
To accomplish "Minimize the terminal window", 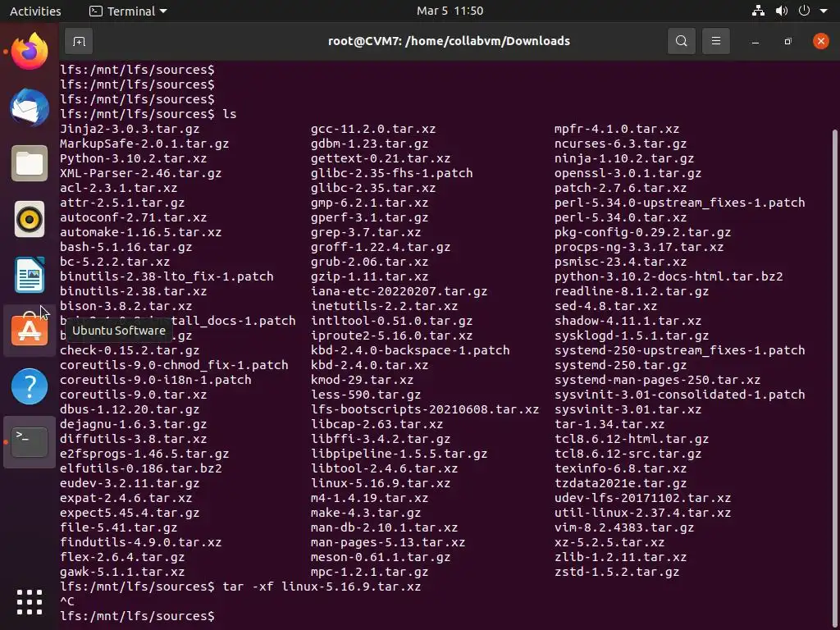I will [x=756, y=41].
